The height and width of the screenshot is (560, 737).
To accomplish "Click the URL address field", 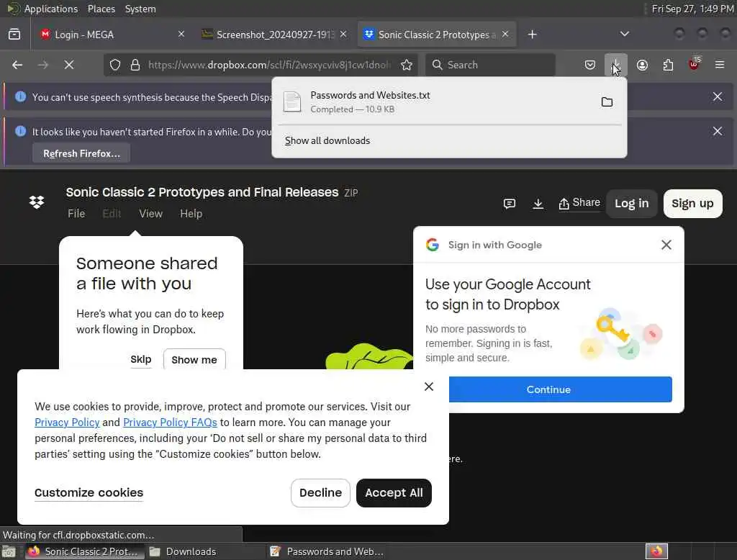I will pos(269,65).
